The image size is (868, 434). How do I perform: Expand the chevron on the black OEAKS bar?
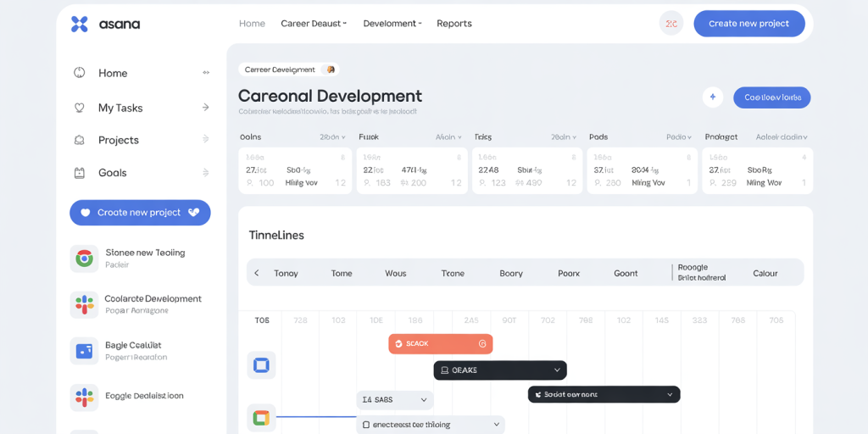tap(557, 370)
